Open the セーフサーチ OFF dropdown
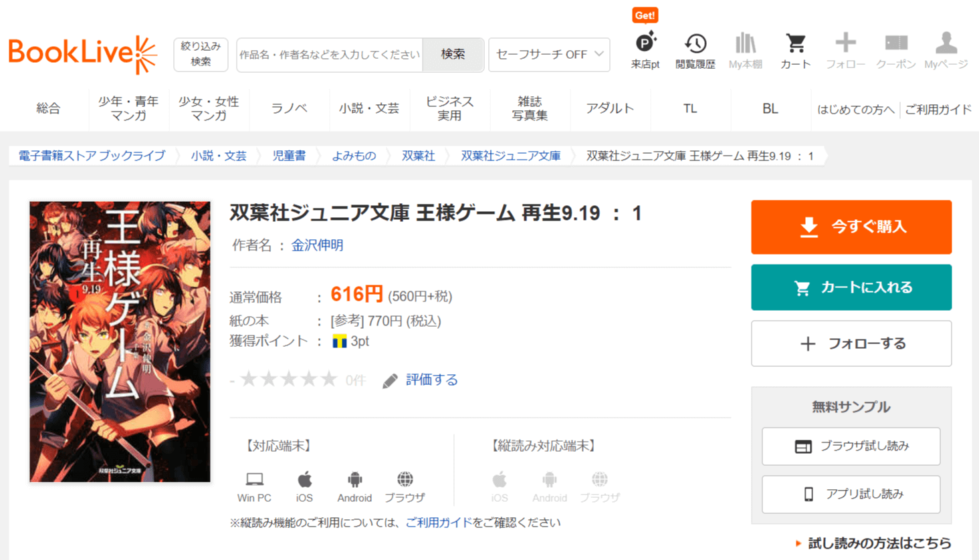Screen dimensions: 979x560 [x=549, y=54]
